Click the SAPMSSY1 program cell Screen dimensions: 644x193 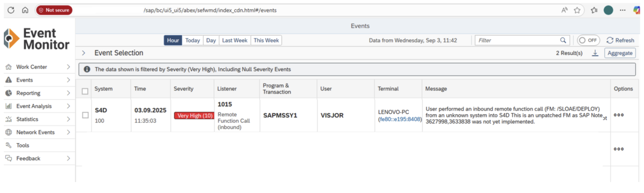(280, 115)
